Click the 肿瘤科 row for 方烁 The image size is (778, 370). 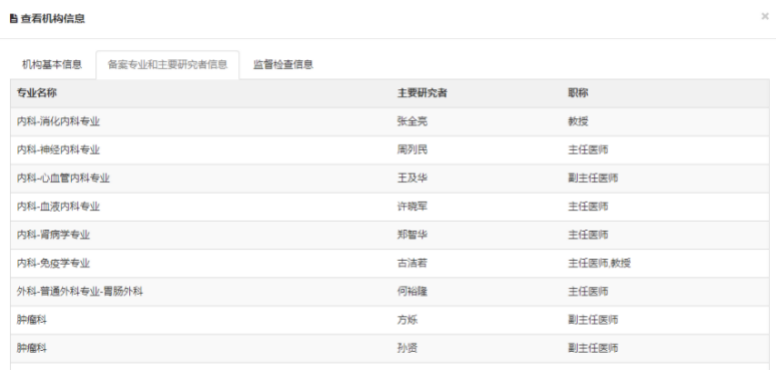click(x=389, y=320)
